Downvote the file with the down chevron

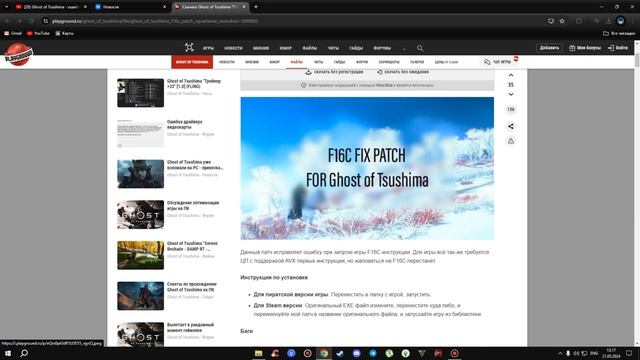(511, 94)
